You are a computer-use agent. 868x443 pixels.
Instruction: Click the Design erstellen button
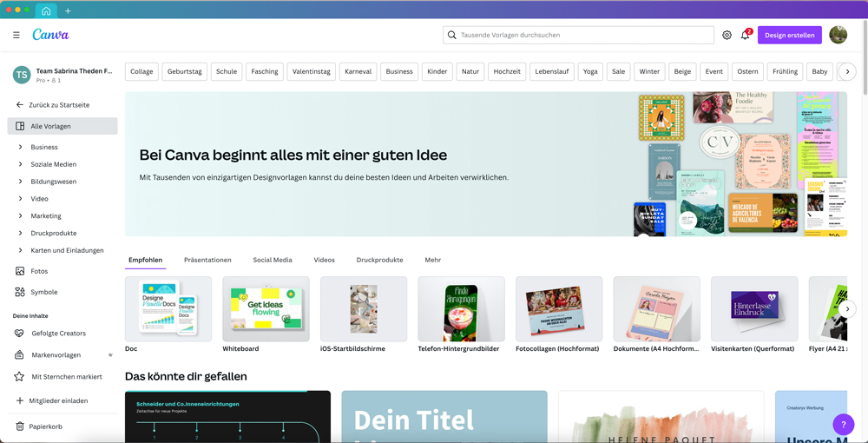point(789,36)
